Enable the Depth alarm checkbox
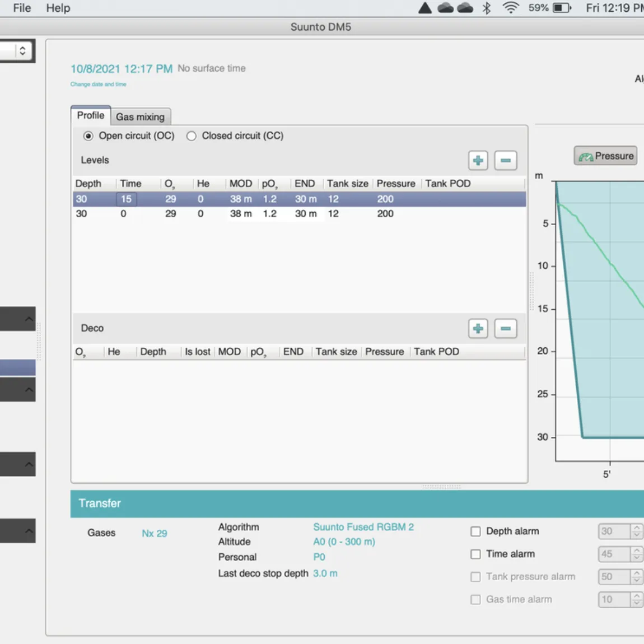 tap(475, 531)
